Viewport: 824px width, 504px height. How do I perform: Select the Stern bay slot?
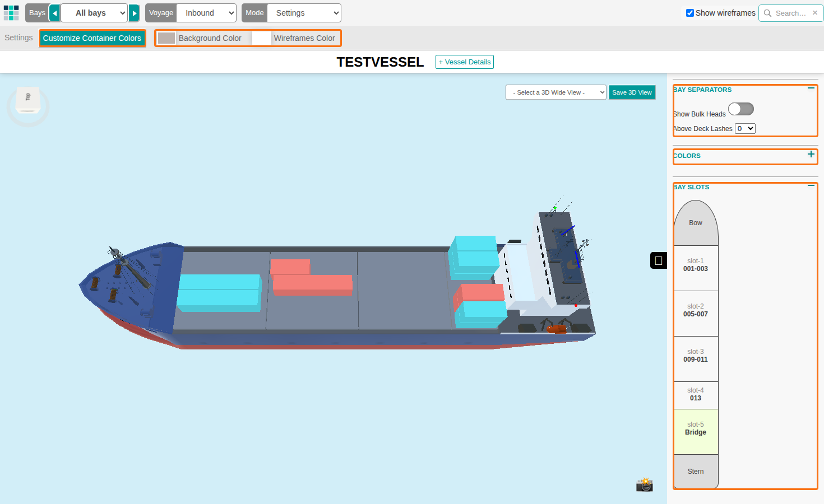[696, 472]
